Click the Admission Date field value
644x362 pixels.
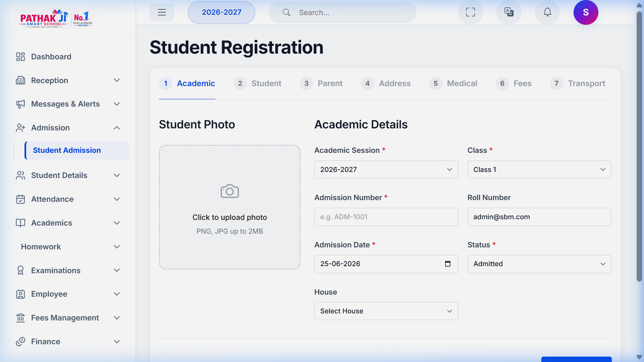340,264
